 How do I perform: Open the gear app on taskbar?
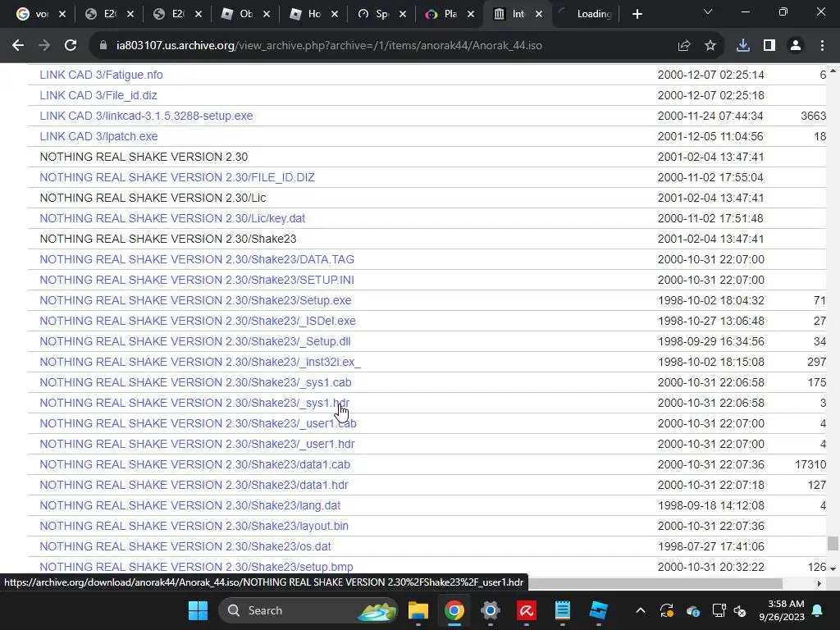click(491, 610)
